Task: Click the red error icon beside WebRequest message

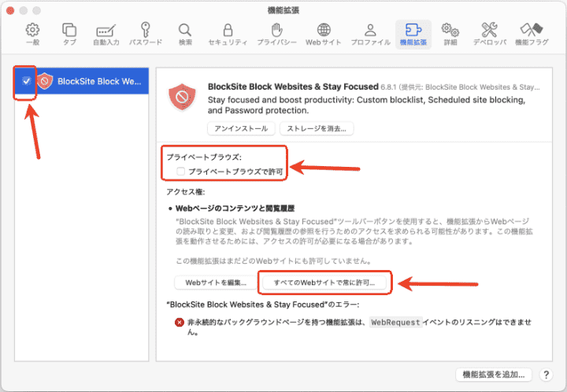Action: (180, 322)
